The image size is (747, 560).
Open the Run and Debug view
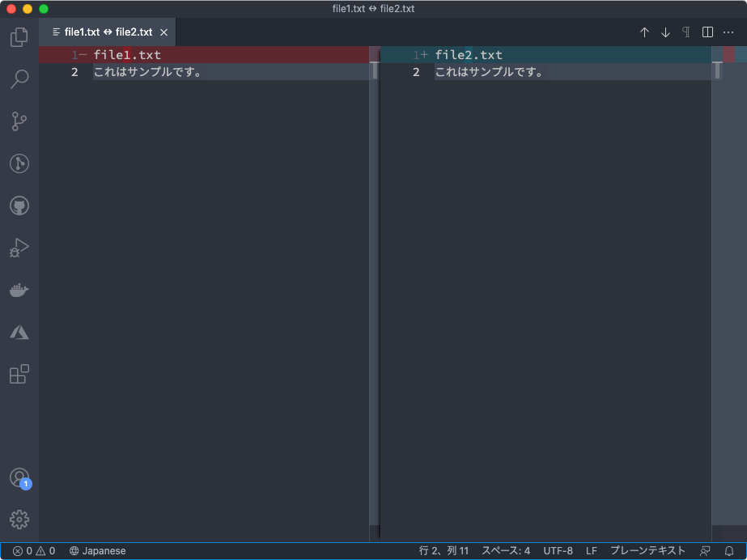click(19, 248)
